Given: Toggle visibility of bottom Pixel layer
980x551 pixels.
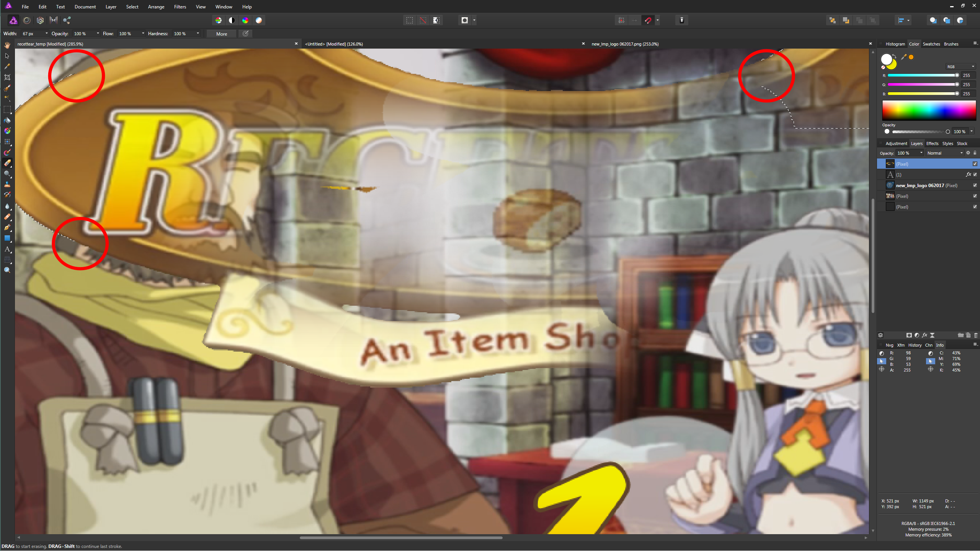Looking at the screenshot, I should [975, 207].
